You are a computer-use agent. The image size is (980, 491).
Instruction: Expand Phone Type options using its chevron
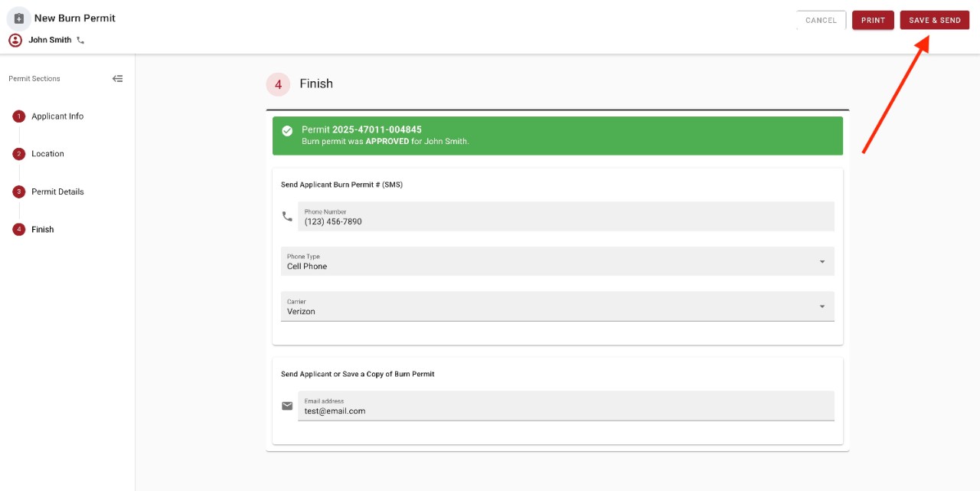click(x=822, y=261)
